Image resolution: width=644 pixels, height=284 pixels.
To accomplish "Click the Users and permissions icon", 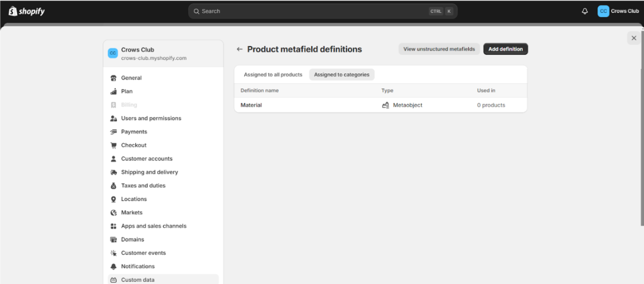I will pos(114,118).
